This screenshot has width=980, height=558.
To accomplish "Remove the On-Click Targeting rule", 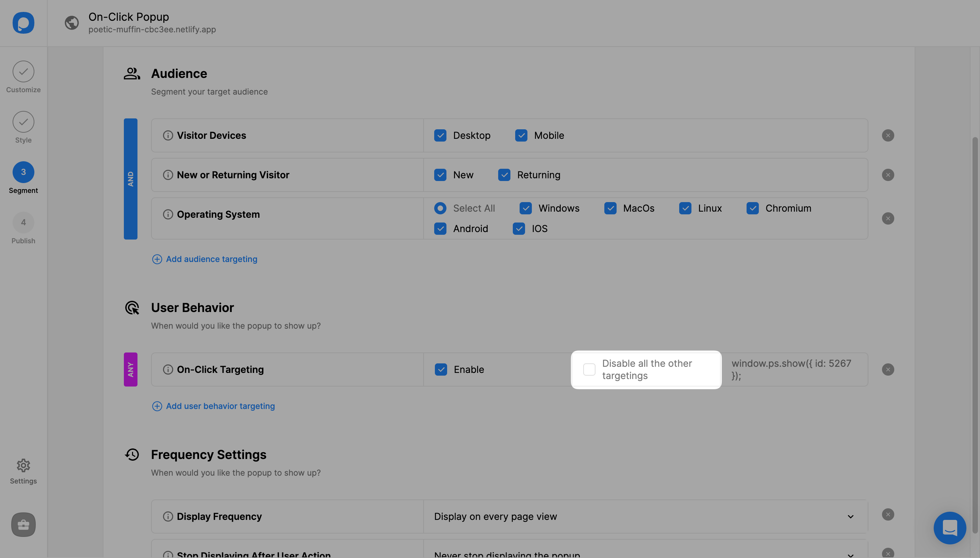I will coord(888,370).
